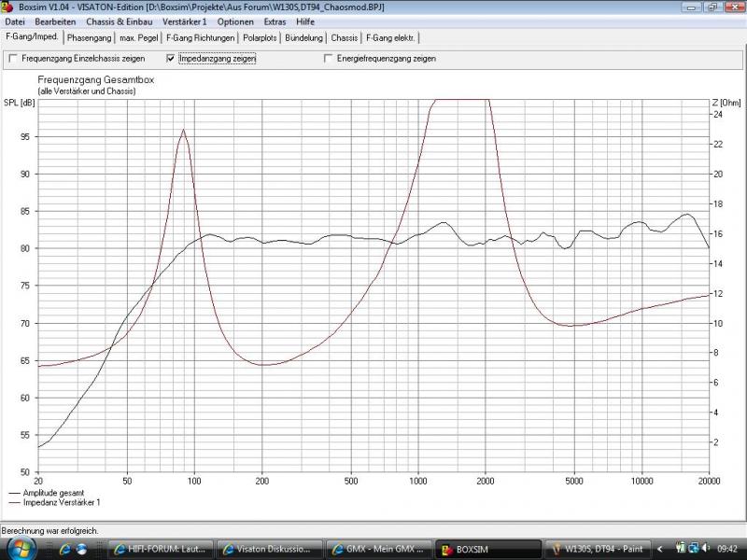747x560 pixels.
Task: Switch to W130S, DT94 Paint taskbar window
Action: click(x=598, y=550)
